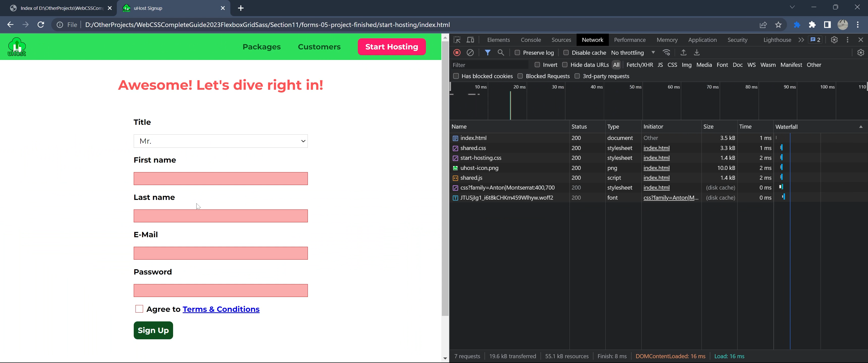The width and height of the screenshot is (868, 363).
Task: Toggle the network filter funnel icon
Action: tap(487, 52)
